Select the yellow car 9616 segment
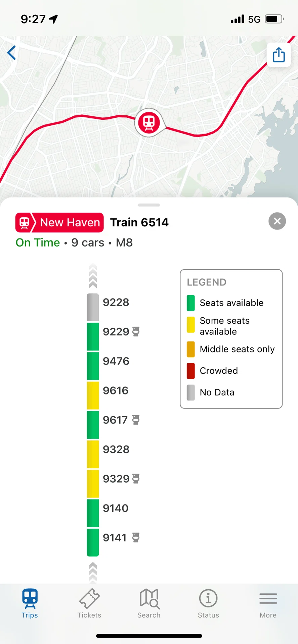The image size is (298, 644). tap(93, 395)
